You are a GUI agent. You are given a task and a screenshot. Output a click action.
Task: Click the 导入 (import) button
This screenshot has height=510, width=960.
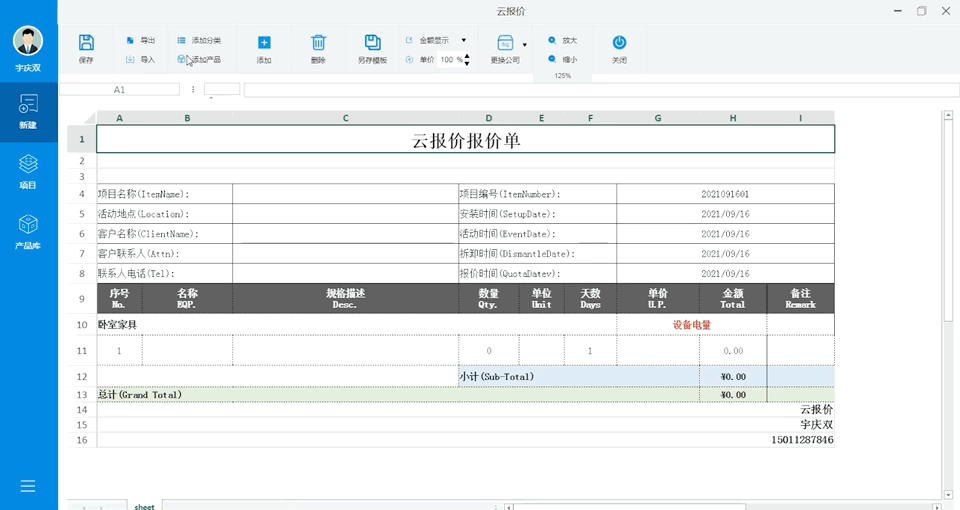click(141, 59)
